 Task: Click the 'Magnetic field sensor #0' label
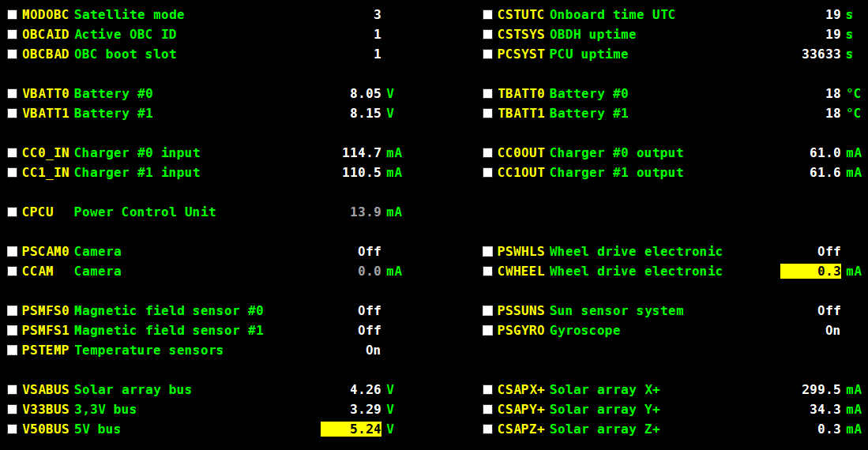point(169,310)
